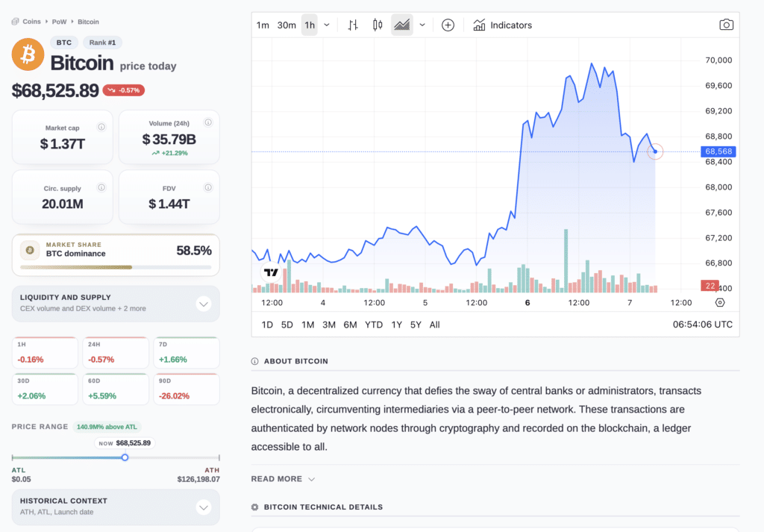Image resolution: width=764 pixels, height=532 pixels.
Task: Click the TradingView logo on chart
Action: (x=271, y=273)
